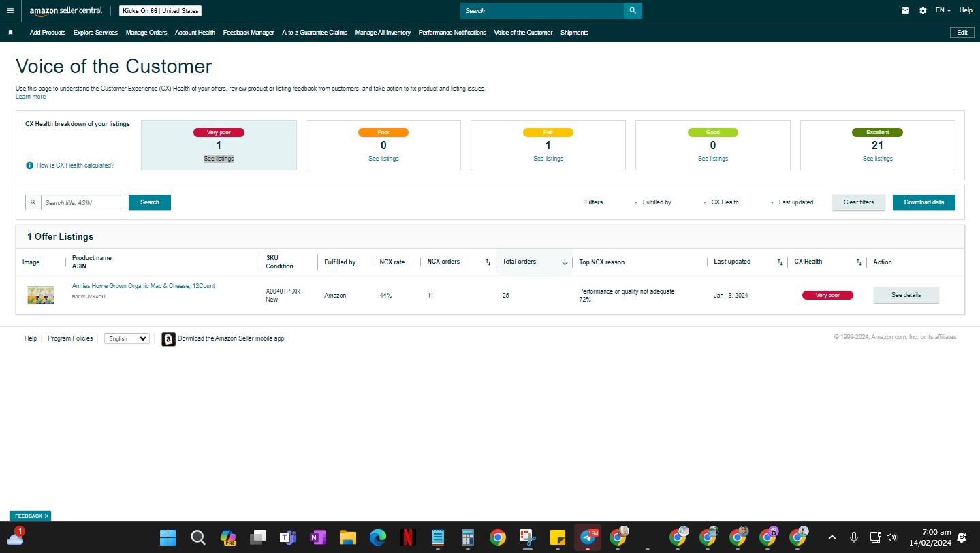Open Manage All Inventory
The image size is (980, 553).
pyautogui.click(x=383, y=33)
